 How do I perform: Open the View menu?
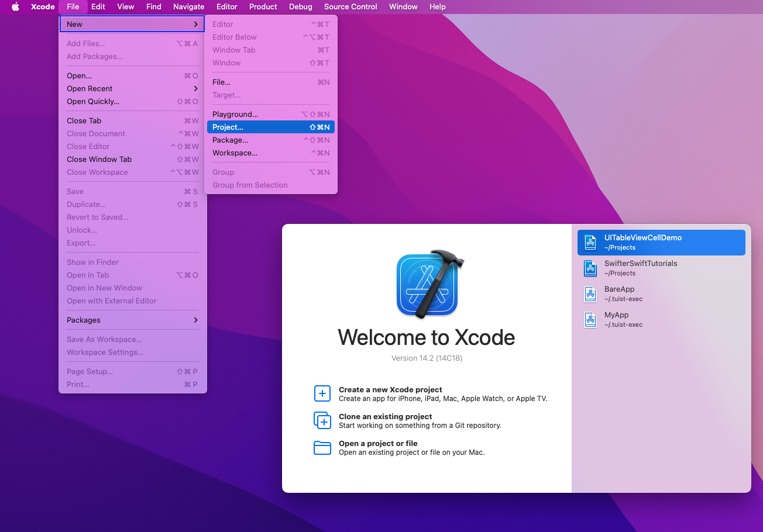(x=126, y=7)
